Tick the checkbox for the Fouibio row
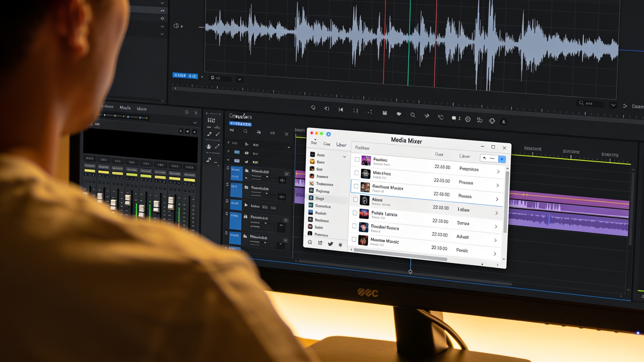Viewport: 644px width, 362px height. pos(357,159)
